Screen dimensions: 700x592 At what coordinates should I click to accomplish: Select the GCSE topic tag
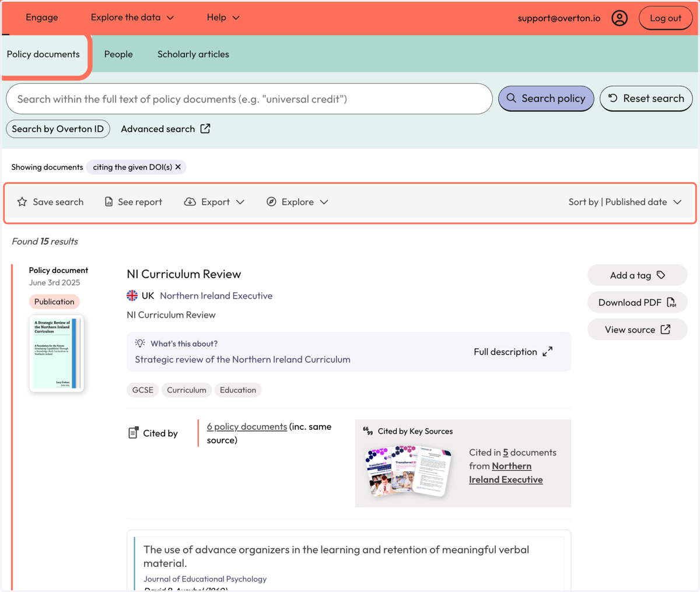pyautogui.click(x=143, y=390)
